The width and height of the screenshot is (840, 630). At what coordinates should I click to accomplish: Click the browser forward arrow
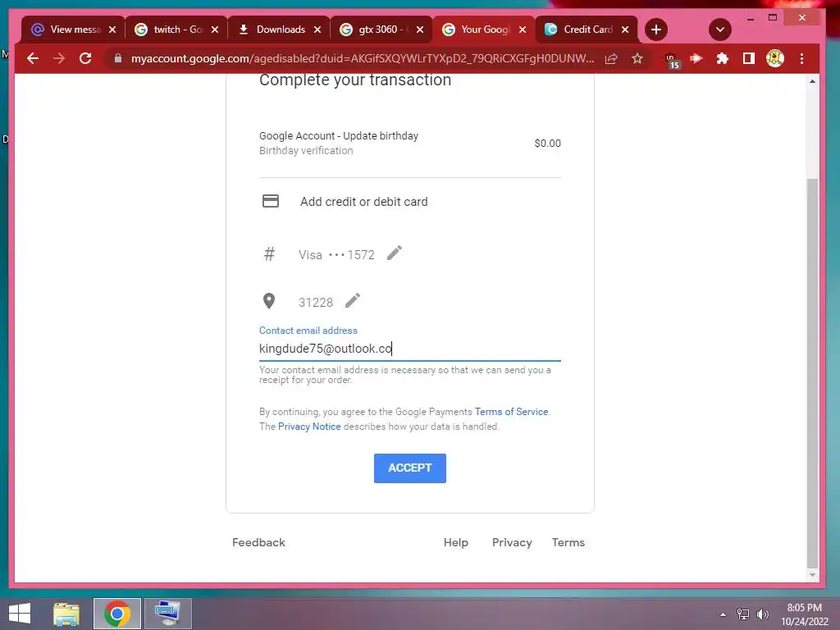tap(59, 58)
